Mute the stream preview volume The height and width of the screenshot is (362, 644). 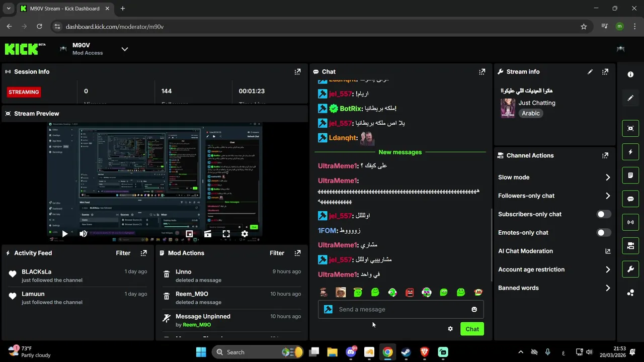83,234
